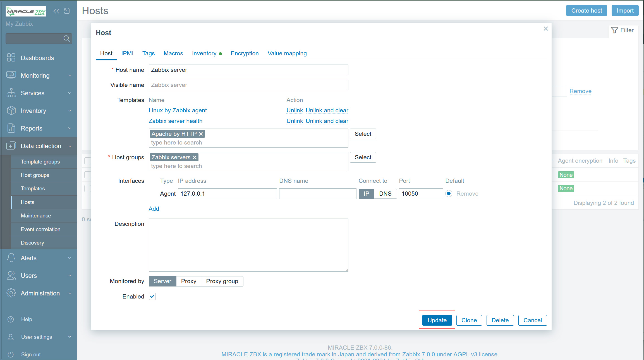Click the Cancel button
The width and height of the screenshot is (644, 360).
533,320
